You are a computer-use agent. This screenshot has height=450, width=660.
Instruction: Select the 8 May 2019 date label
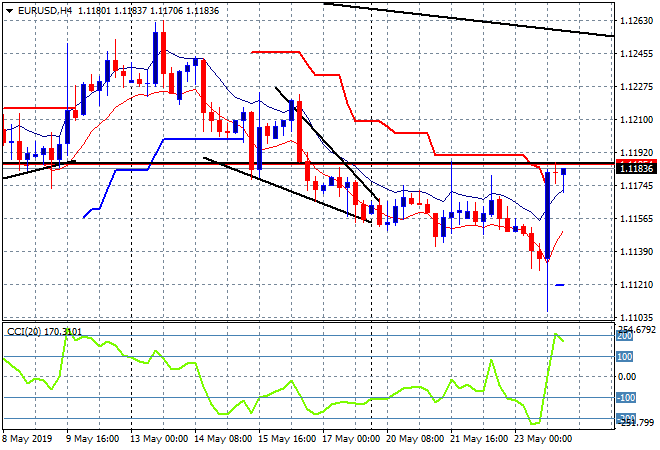coord(27,439)
